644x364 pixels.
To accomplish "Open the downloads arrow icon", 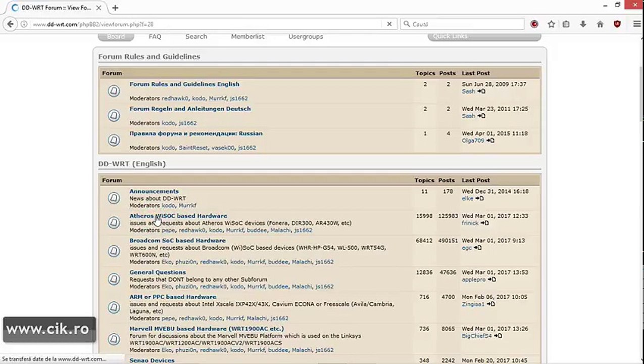I will (x=583, y=24).
